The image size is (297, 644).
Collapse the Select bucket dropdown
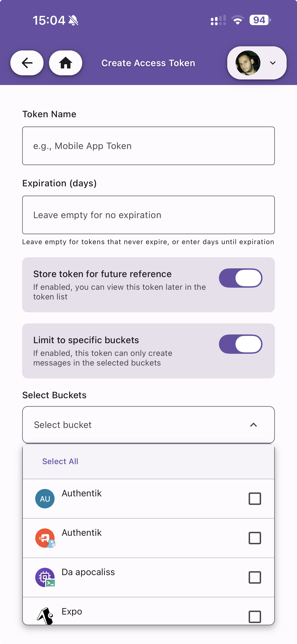point(253,425)
